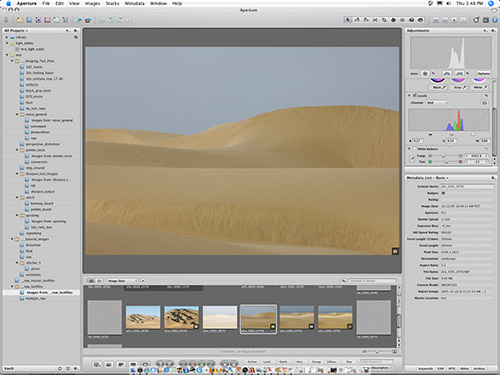The width and height of the screenshot is (500, 375).
Task: Create a new album with blue icon
Action: click(x=29, y=20)
